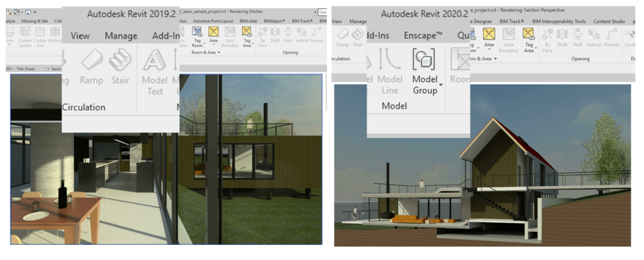Screen dimensions: 644x260
Task: Open Quick Access Toolbar customize arrow in 2019.2
Action: point(35,12)
